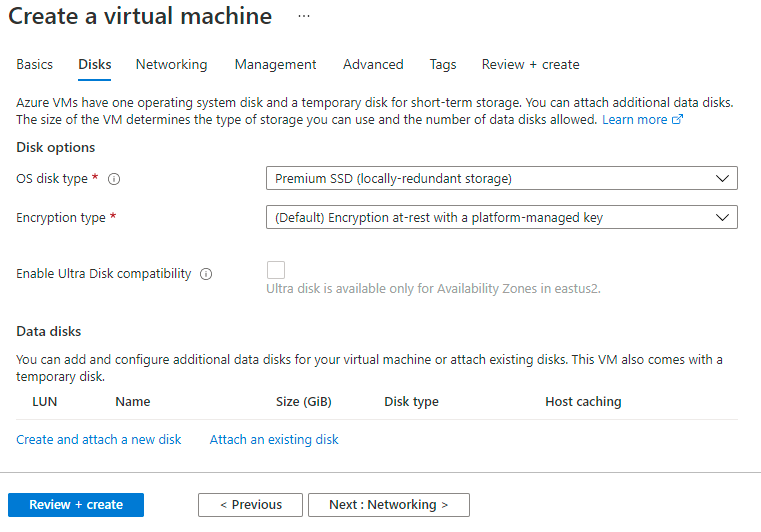
Task: Open the ellipsis menu beside the page title
Action: pos(304,17)
